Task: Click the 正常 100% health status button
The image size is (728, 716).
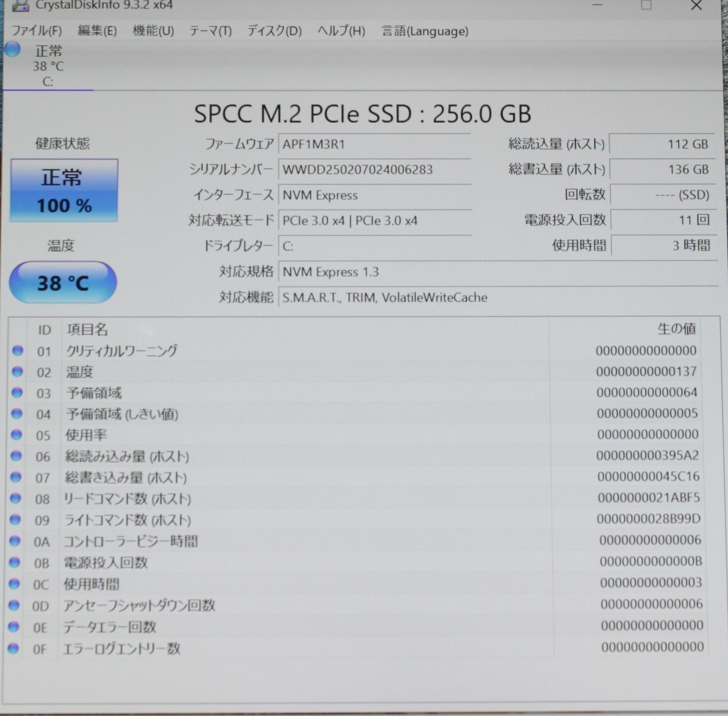Action: [63, 190]
